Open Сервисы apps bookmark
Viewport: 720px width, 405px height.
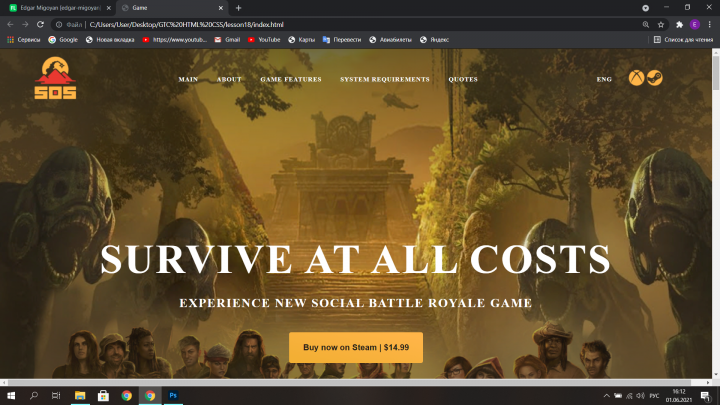click(x=24, y=40)
